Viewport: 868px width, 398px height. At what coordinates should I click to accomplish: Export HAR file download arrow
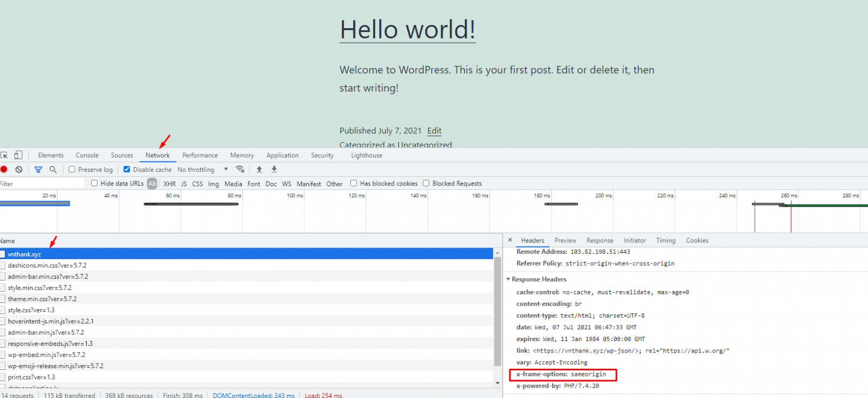tap(274, 169)
